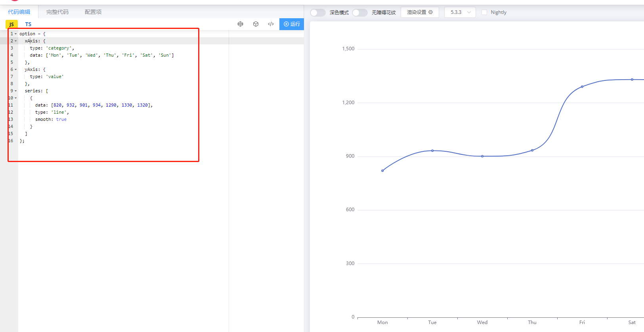Run the code with 运行 button
Viewport: 644px width, 332px height.
pos(292,24)
